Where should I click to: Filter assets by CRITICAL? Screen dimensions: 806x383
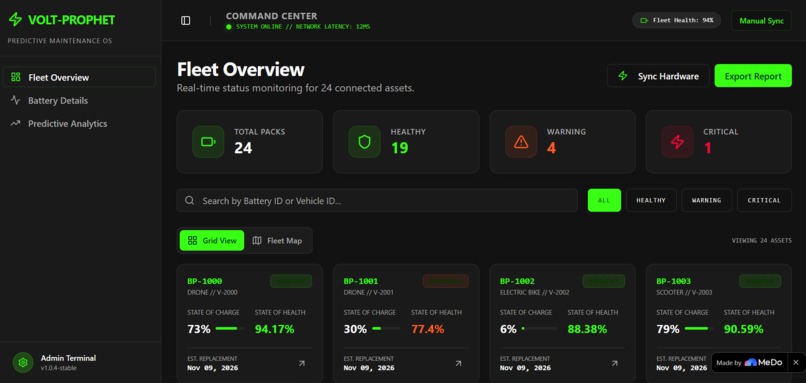pyautogui.click(x=764, y=200)
